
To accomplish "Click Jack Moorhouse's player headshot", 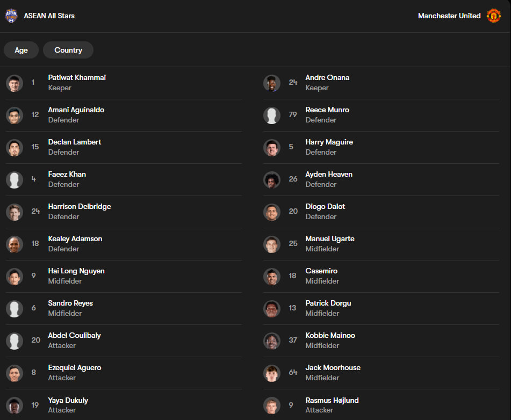I will 272,373.
